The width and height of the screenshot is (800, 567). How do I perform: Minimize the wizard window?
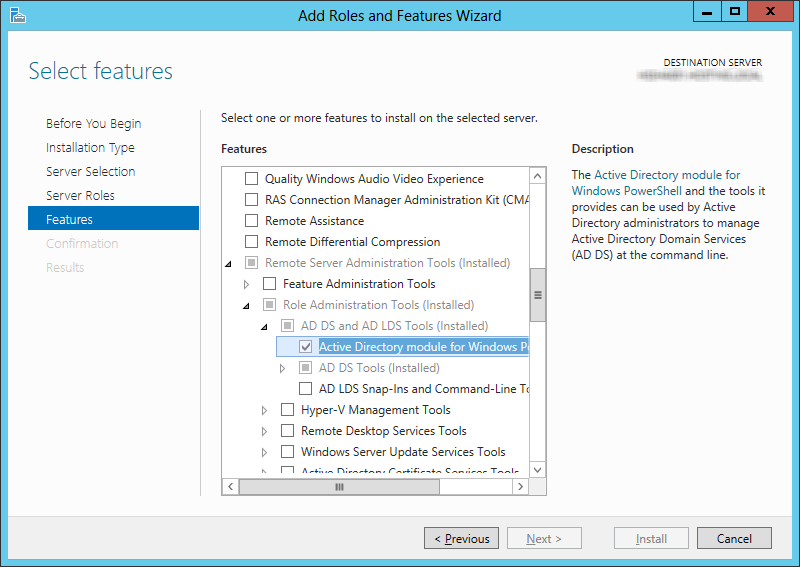coord(707,12)
